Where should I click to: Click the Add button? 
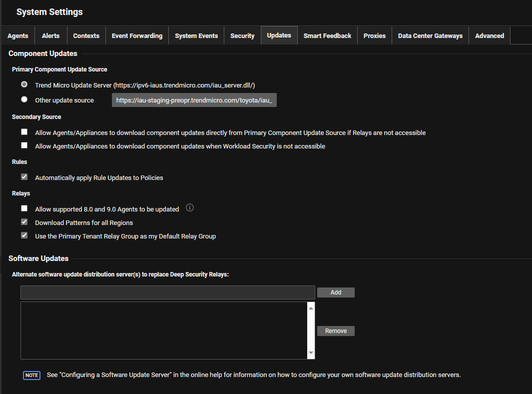pyautogui.click(x=336, y=292)
